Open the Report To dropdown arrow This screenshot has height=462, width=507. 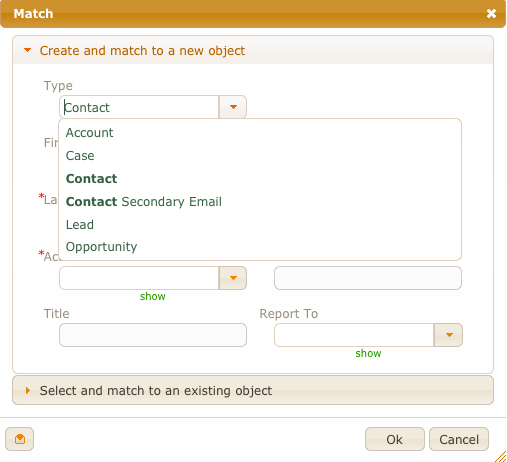point(448,335)
